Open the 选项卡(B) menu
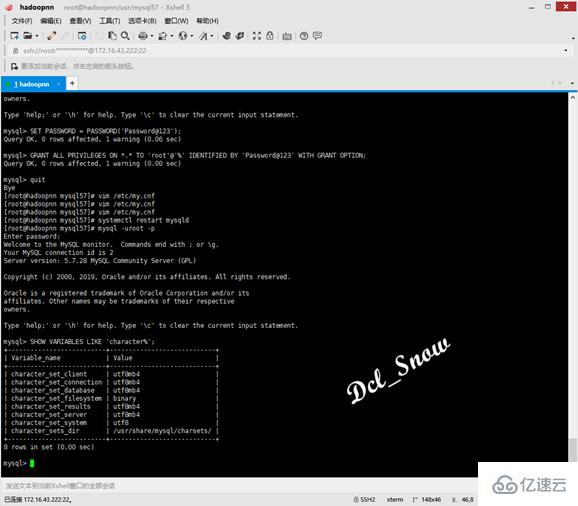The width and height of the screenshot is (578, 506). click(142, 21)
